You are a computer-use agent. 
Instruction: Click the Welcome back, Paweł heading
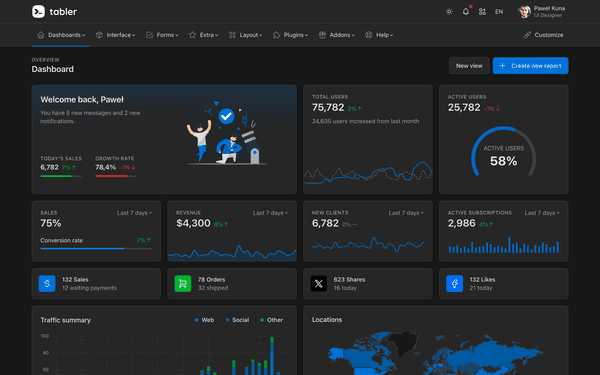click(82, 100)
